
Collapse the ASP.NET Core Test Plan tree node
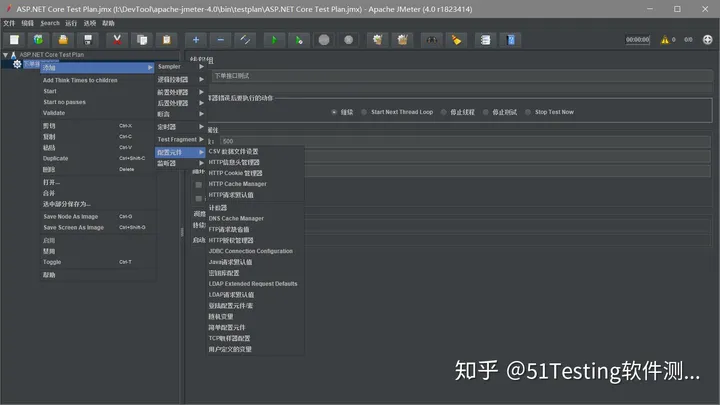coord(6,55)
